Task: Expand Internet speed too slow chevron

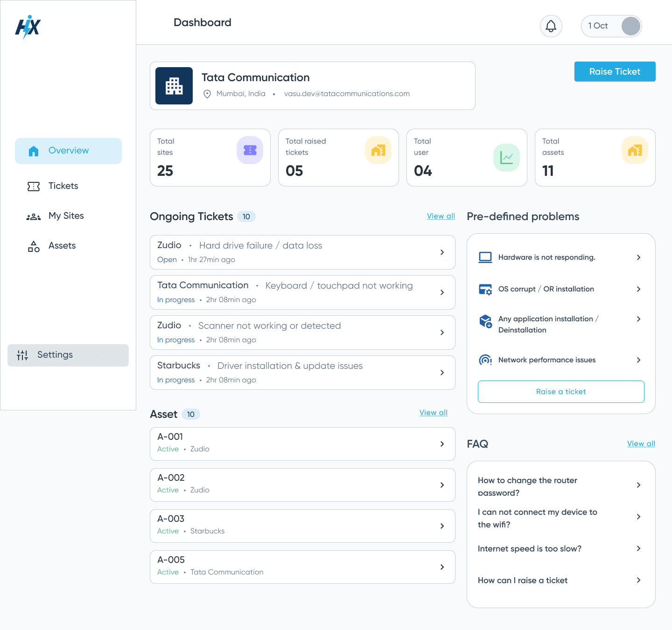Action: tap(639, 548)
